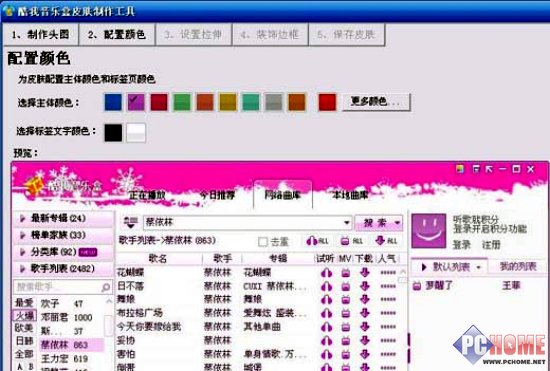Click the 害怕 row MV icon
Image resolution: width=550 pixels, height=371 pixels.
[346, 354]
